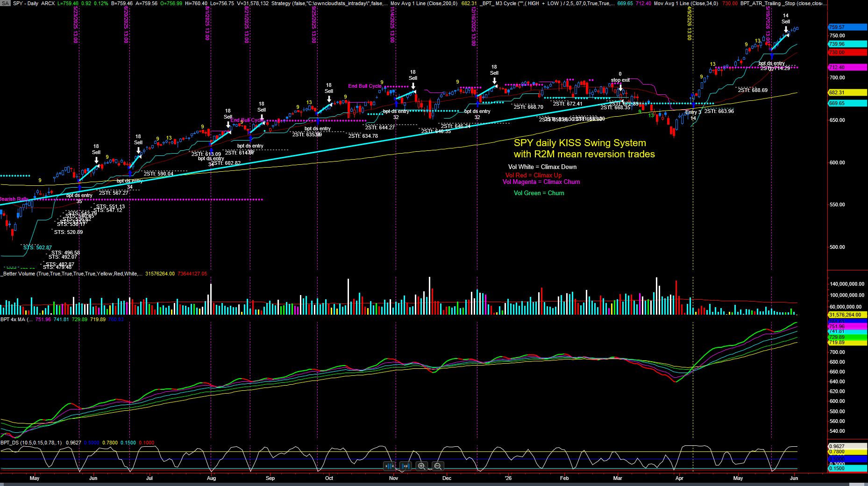Viewport: 868px width, 486px height.
Task: Click the cyan 'STS: 502.87' label
Action: coord(37,247)
